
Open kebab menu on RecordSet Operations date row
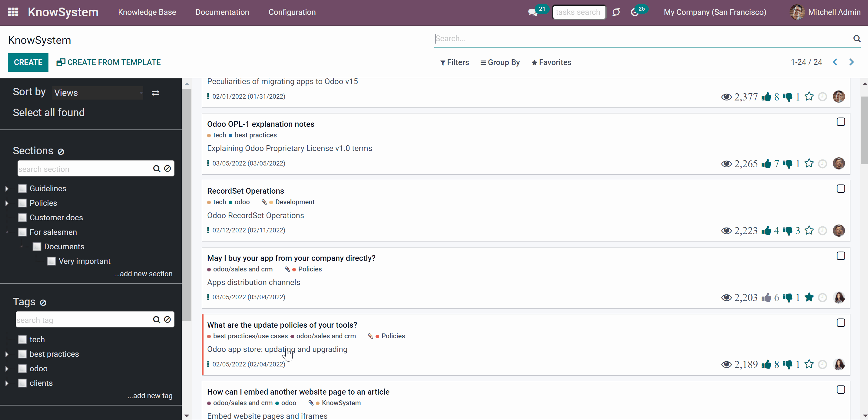208,230
